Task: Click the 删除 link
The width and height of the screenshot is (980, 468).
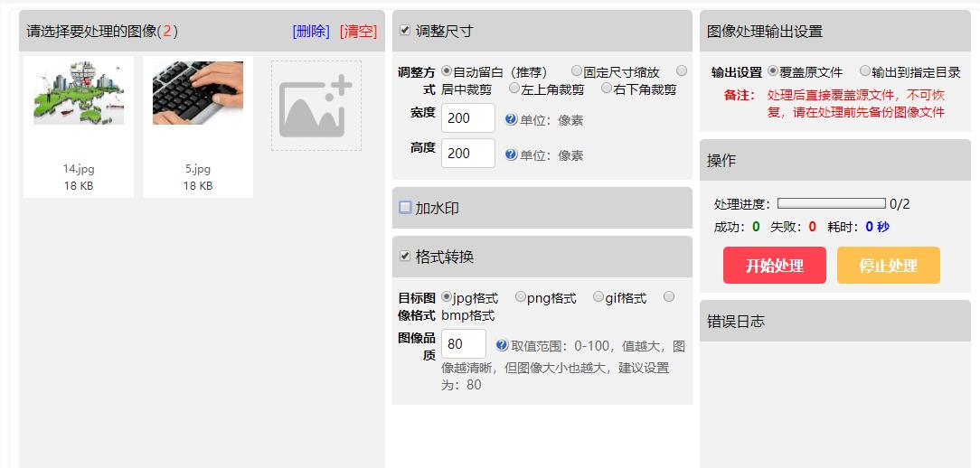Action: coord(311,31)
